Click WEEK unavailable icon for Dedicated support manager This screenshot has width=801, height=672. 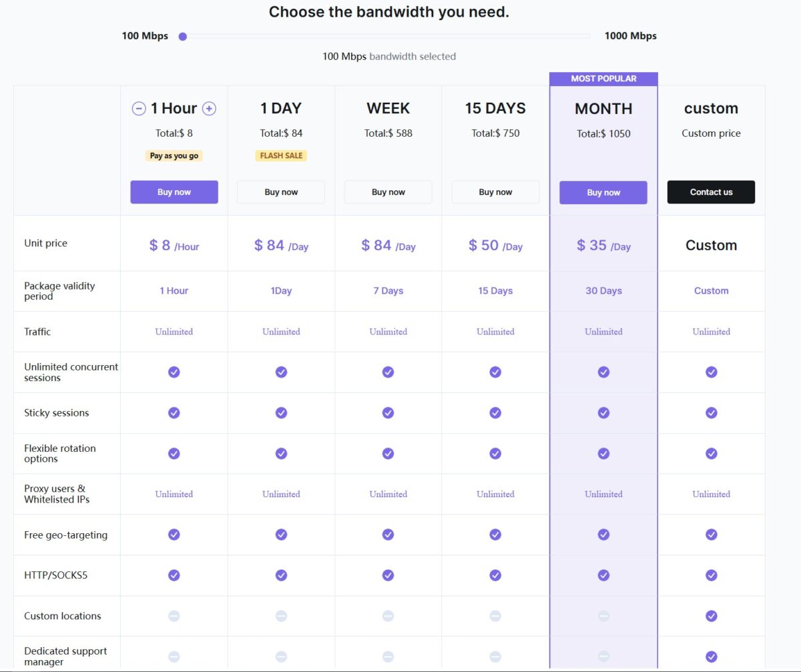click(388, 657)
